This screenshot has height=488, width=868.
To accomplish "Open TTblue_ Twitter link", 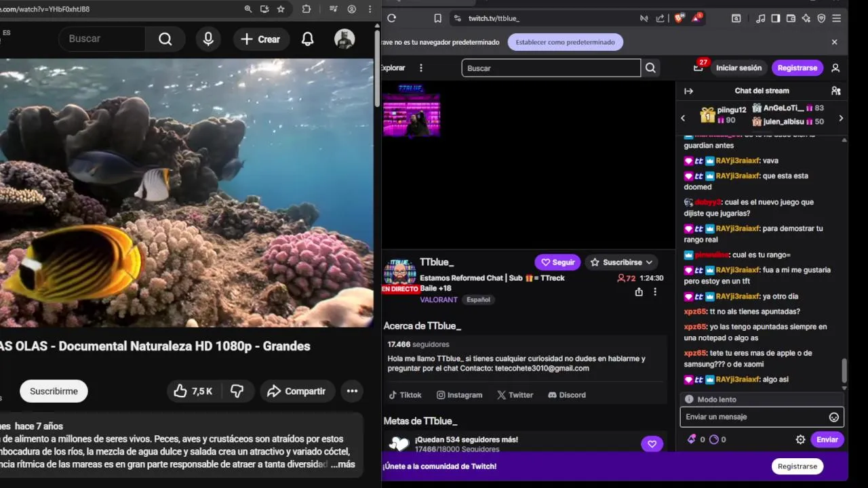I will click(515, 395).
